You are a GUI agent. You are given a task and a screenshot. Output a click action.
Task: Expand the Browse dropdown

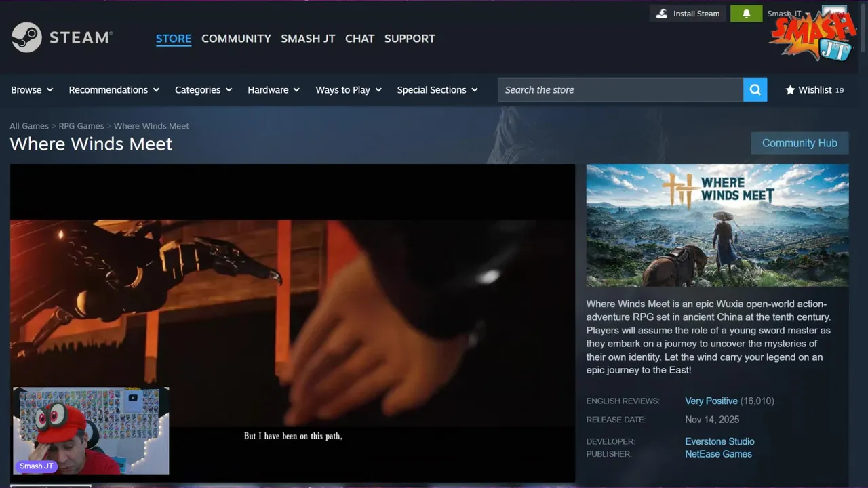[x=32, y=89]
